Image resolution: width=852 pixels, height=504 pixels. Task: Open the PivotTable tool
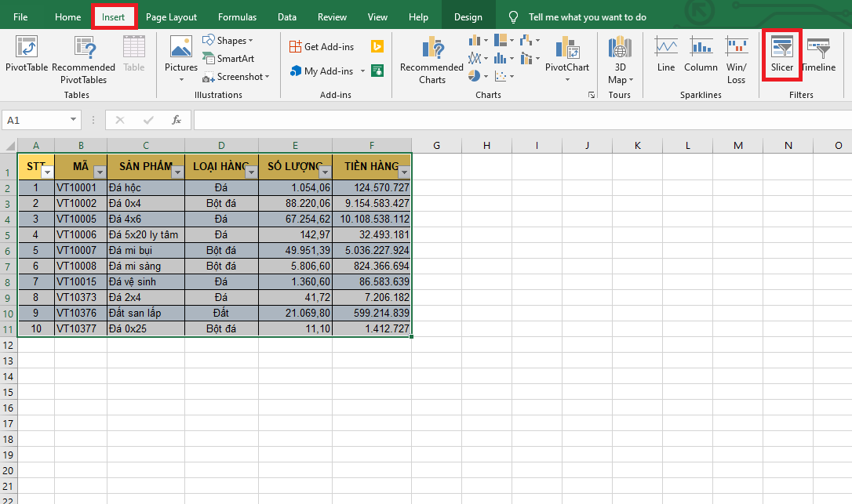tap(27, 55)
